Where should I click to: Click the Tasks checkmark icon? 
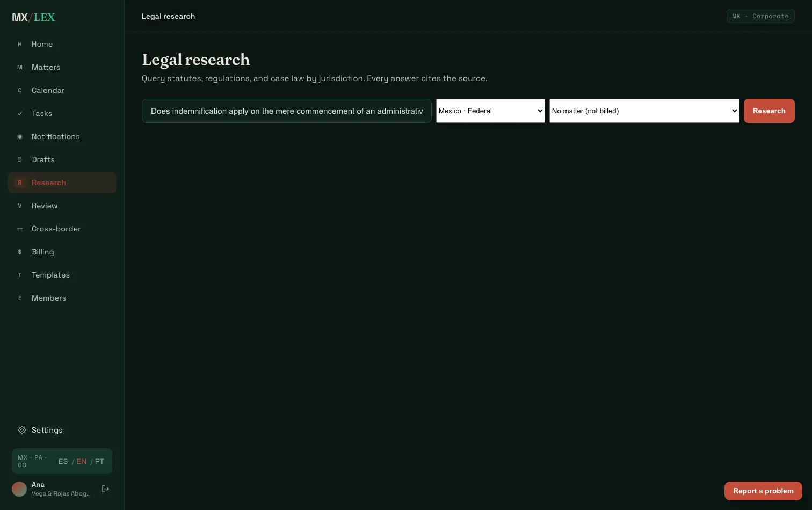pos(20,113)
